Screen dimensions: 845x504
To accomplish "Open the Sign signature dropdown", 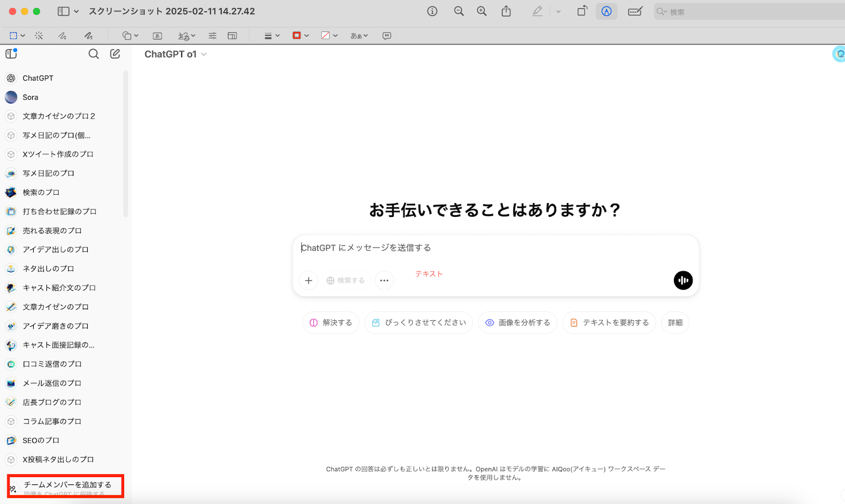I will [x=187, y=36].
